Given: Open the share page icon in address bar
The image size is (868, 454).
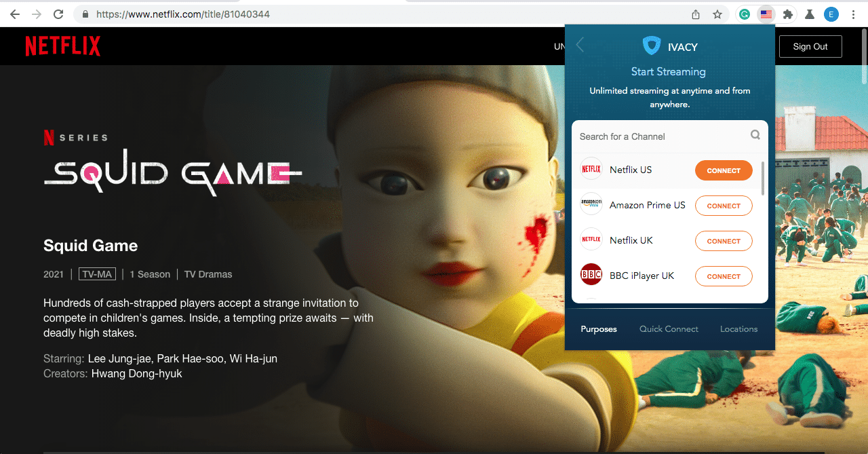Looking at the screenshot, I should point(696,14).
